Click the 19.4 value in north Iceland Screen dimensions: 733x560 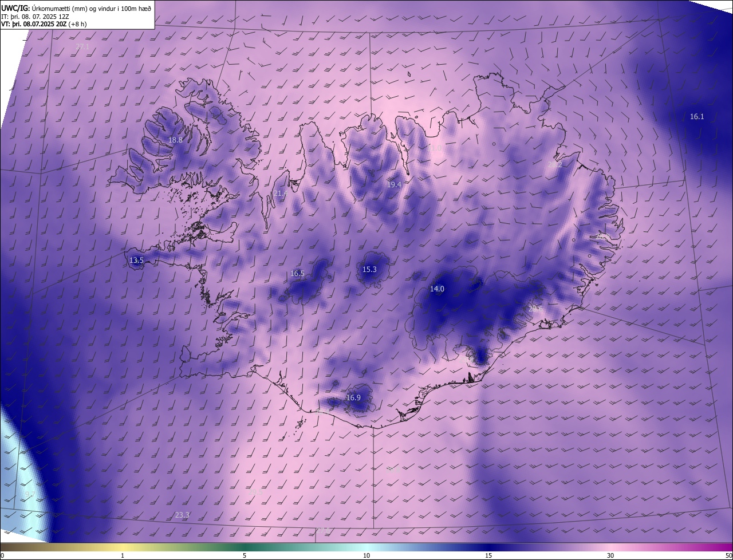pos(394,184)
